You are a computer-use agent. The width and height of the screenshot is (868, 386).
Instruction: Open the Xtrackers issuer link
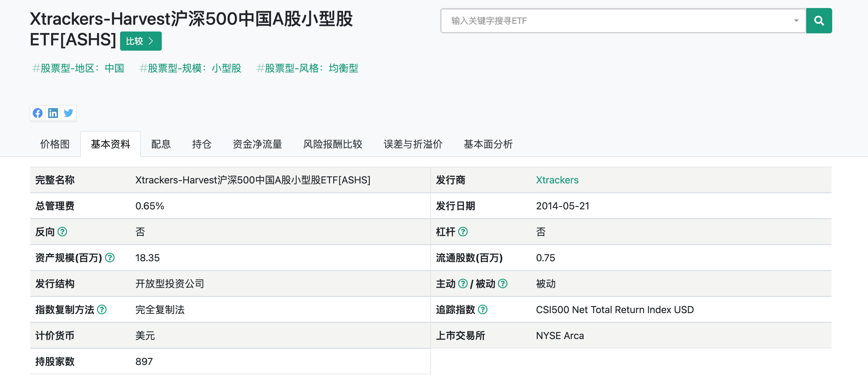click(557, 180)
